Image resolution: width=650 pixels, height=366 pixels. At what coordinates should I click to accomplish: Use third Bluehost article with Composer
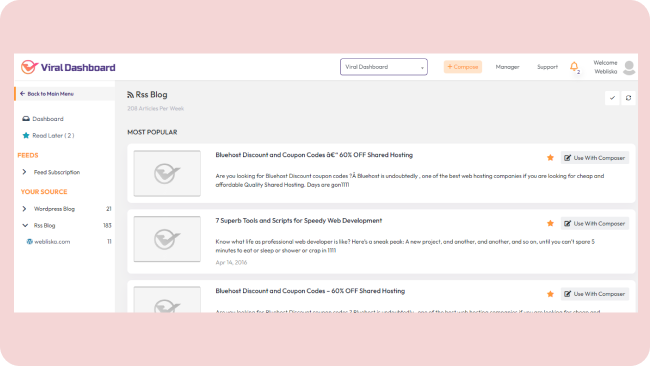click(595, 294)
